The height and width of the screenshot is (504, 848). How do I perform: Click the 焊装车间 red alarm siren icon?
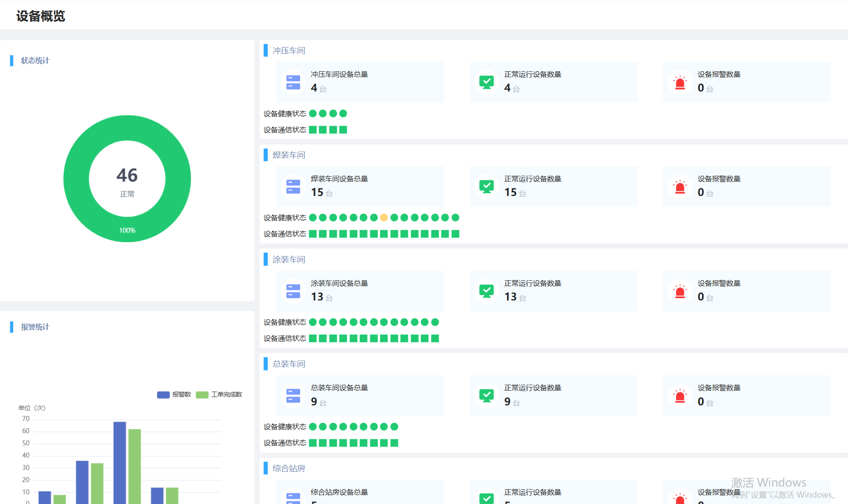(x=680, y=187)
